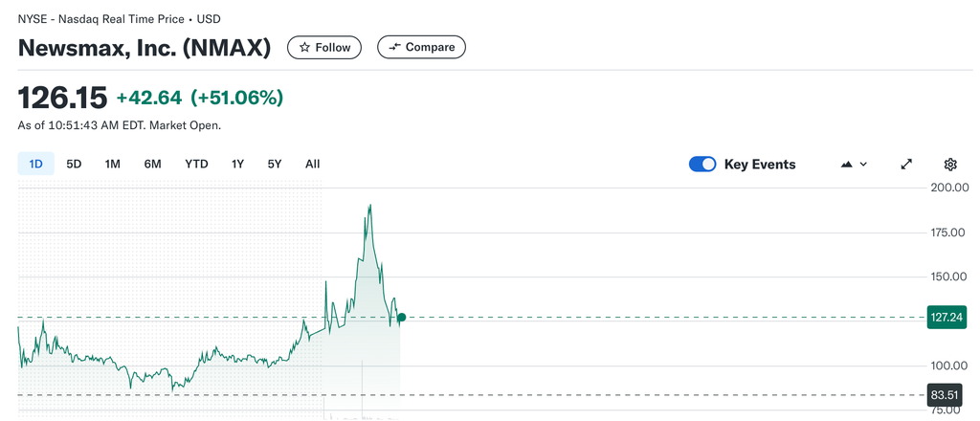Switch to the 1M range
Screen dimensions: 980x421
coord(113,165)
